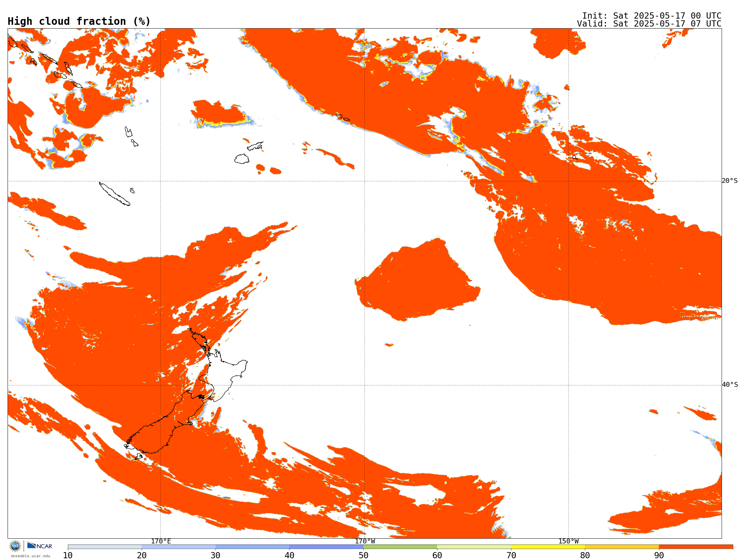Click the colorbar tick label 10
This screenshot has height=560, width=744.
(x=68, y=556)
